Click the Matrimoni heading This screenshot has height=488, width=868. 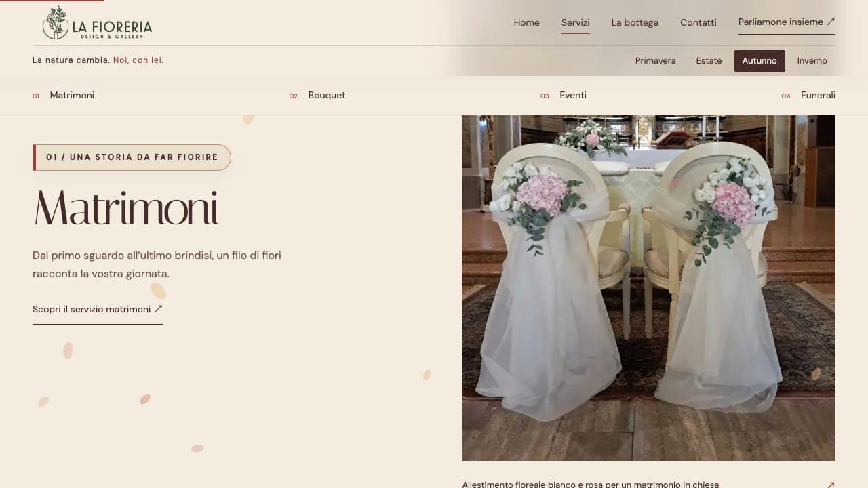(126, 207)
